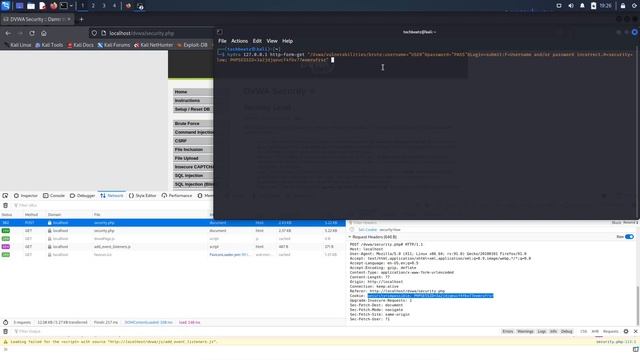Screen dimensions: 640x360
Task: Open the Kali Tools bookmark
Action: (49, 45)
